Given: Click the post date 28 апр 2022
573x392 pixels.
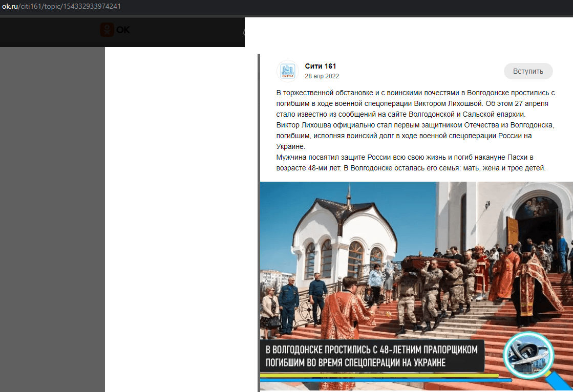Looking at the screenshot, I should click(x=322, y=76).
